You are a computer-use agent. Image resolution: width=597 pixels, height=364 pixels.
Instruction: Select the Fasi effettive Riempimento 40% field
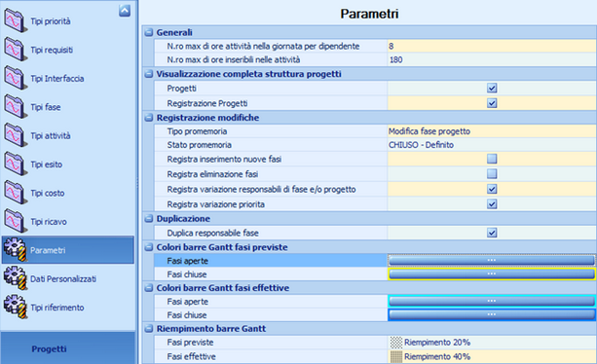[x=492, y=357]
